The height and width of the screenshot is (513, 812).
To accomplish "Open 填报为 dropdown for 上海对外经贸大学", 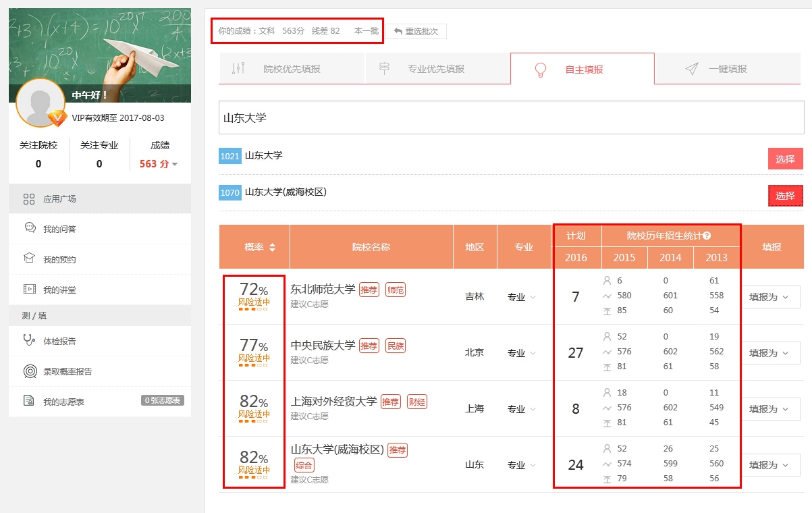I will click(x=771, y=409).
